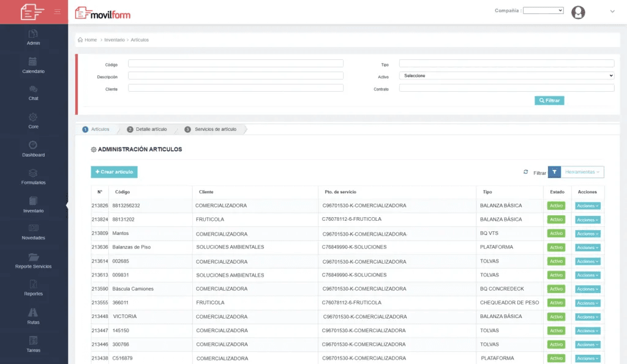Open the Activo Seleccione dropdown
Viewport: 627px width, 364px height.
coord(506,75)
